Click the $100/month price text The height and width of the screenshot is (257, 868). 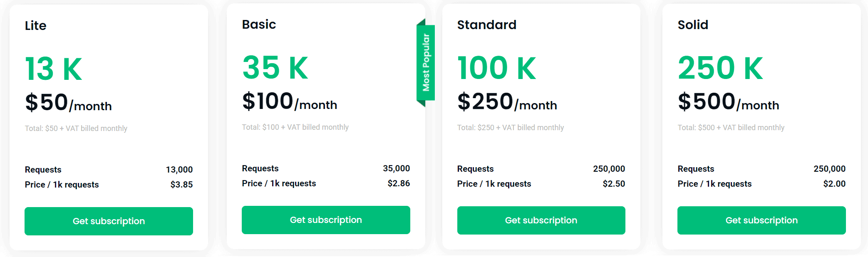[290, 101]
